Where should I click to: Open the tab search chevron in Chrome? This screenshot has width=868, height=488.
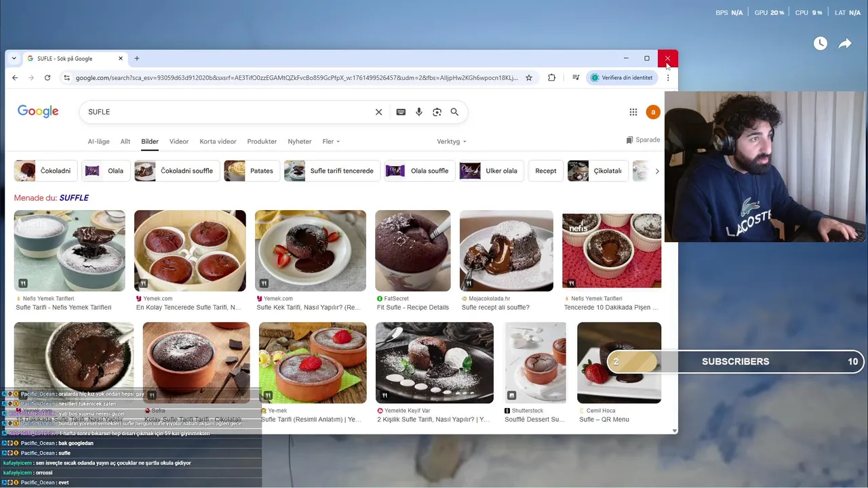coord(14,58)
